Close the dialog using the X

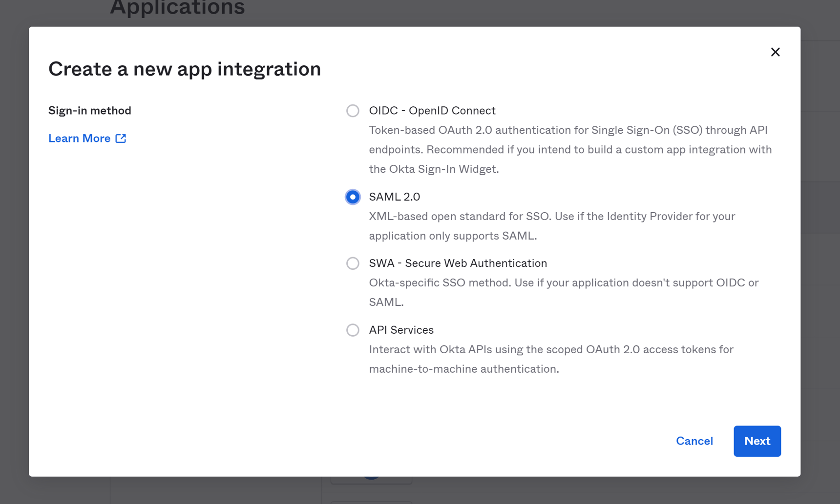pyautogui.click(x=775, y=52)
